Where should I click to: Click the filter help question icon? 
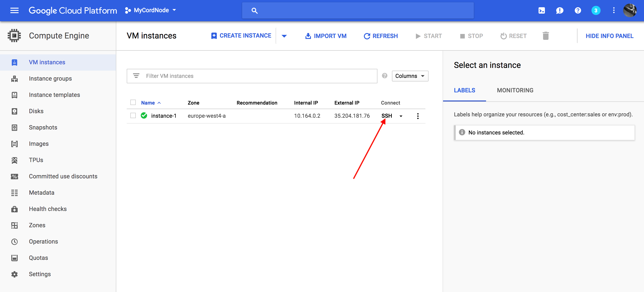[x=384, y=76]
